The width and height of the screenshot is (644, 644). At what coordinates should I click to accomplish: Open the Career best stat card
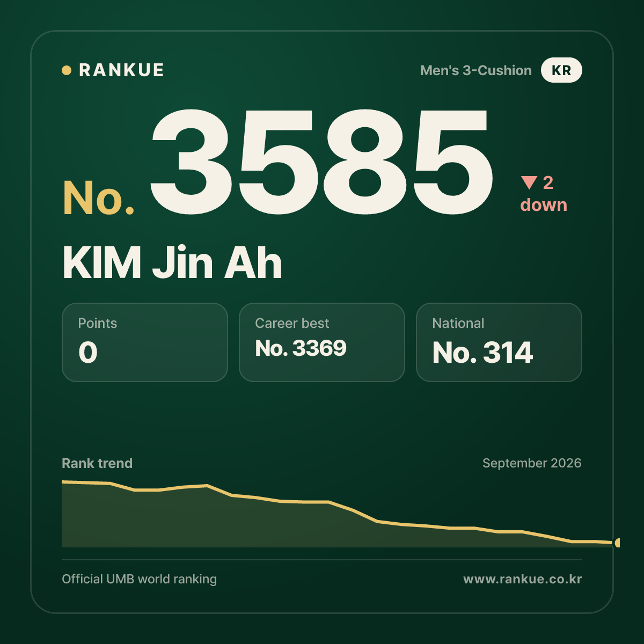coord(322,342)
